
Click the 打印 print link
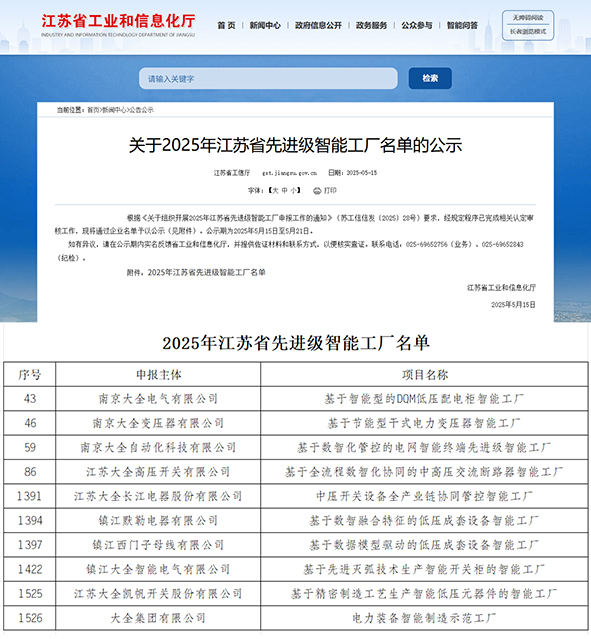[x=330, y=190]
